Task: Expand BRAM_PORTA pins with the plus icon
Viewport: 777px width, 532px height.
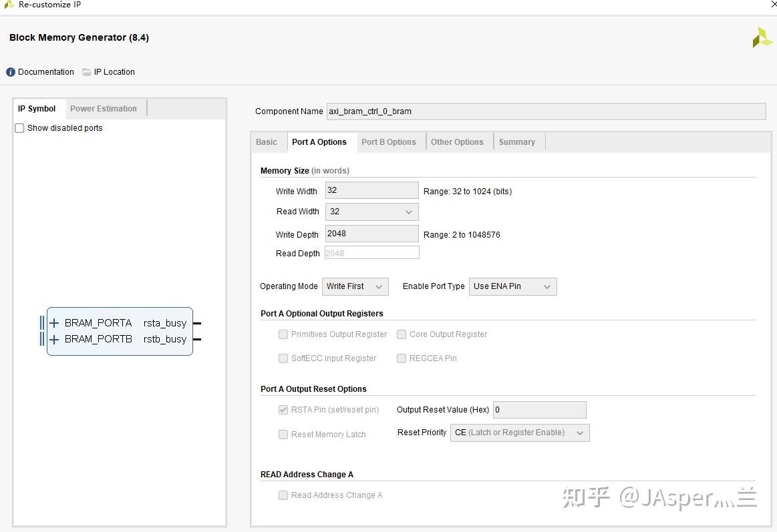Action: [x=53, y=322]
